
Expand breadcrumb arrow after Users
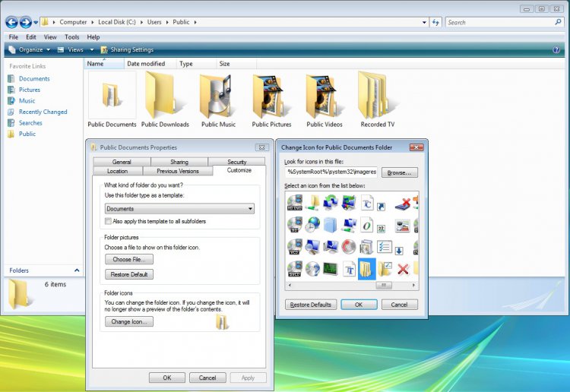(167, 22)
